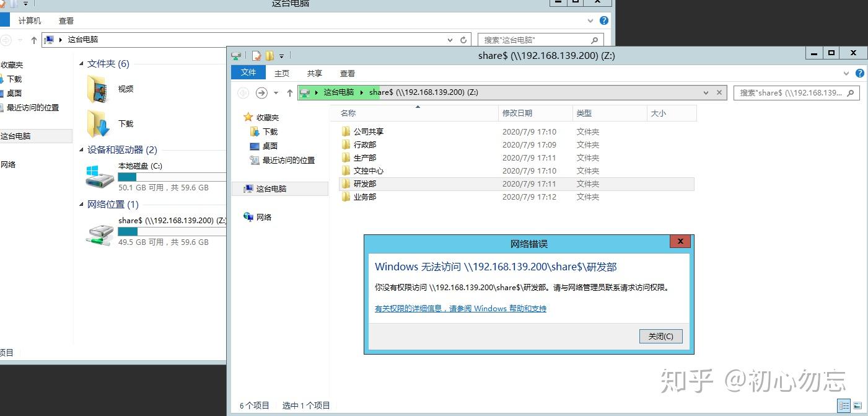This screenshot has width=868, height=416.
Task: Refresh the 这台电脑 window
Action: coord(463,40)
